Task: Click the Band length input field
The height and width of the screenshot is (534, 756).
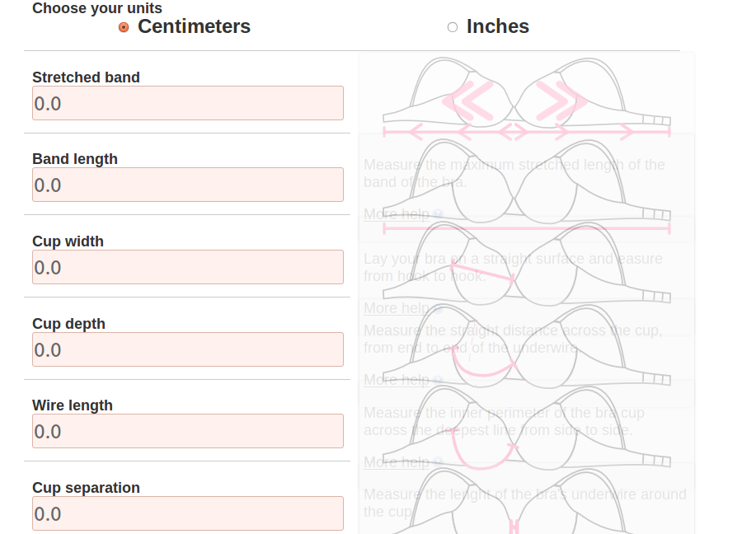Action: (188, 185)
